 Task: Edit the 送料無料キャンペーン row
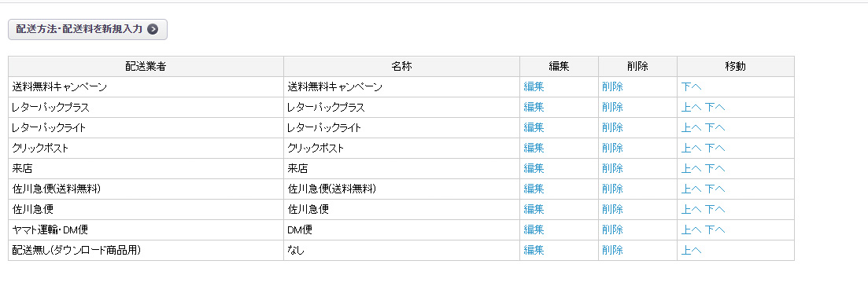(x=534, y=87)
